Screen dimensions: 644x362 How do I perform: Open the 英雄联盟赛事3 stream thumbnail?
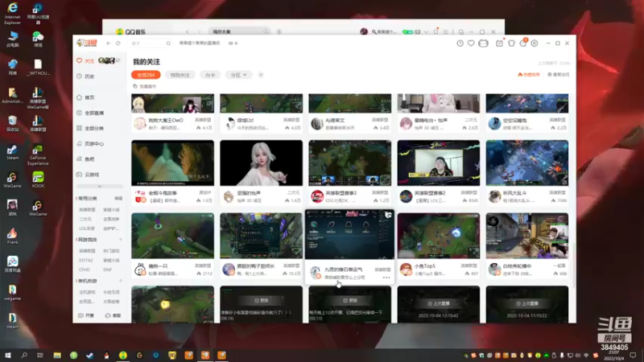(x=350, y=163)
